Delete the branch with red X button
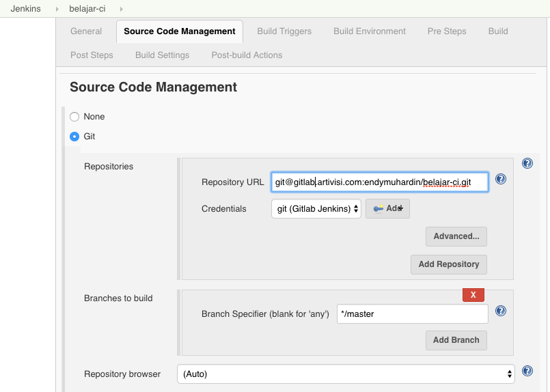 click(x=473, y=295)
